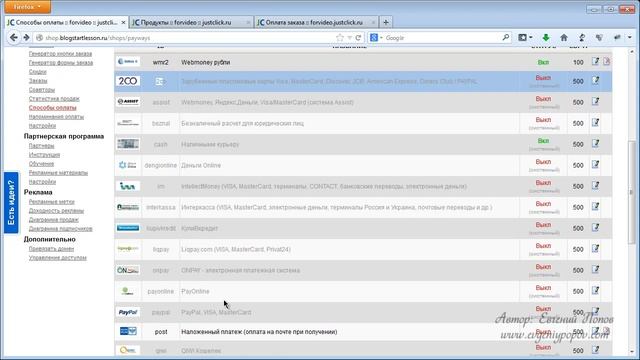Select the Наложенный платеж post row text
The width and height of the screenshot is (640, 360).
tap(259, 331)
